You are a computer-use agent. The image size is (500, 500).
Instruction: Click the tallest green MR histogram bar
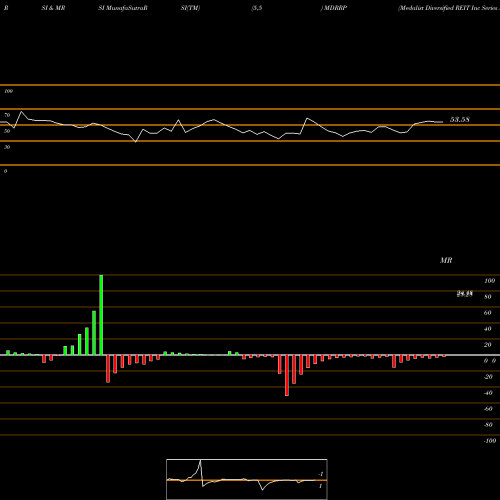point(101,315)
